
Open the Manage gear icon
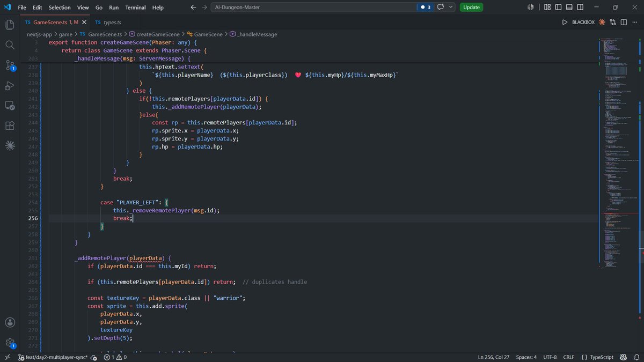[x=10, y=343]
